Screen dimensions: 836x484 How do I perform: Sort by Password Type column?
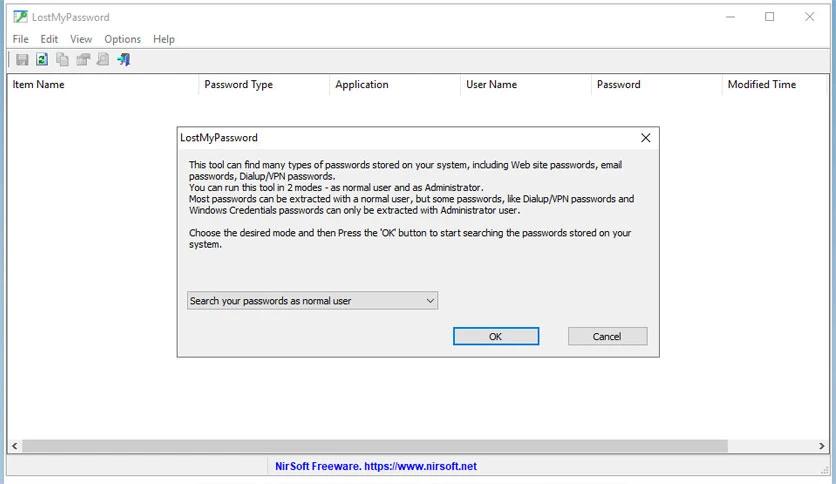[264, 84]
